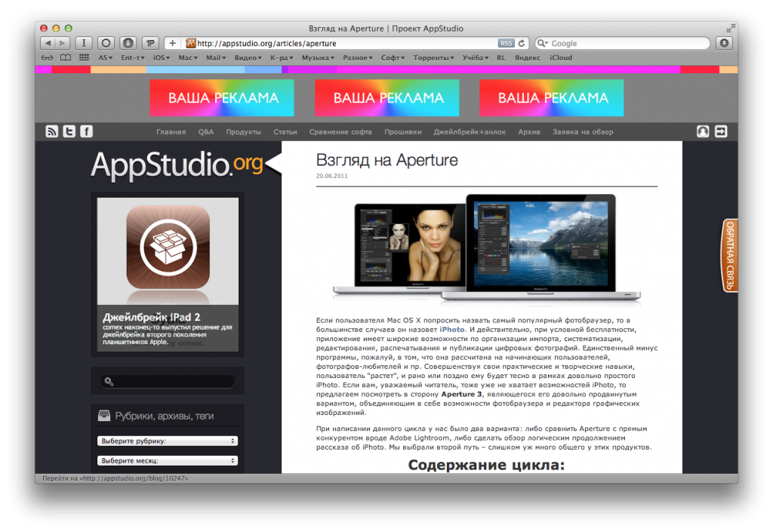Open the Facebook icon link

[x=87, y=132]
